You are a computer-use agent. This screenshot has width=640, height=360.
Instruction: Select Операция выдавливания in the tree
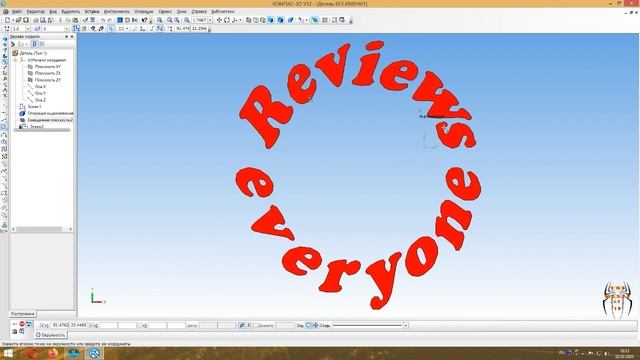pyautogui.click(x=51, y=113)
